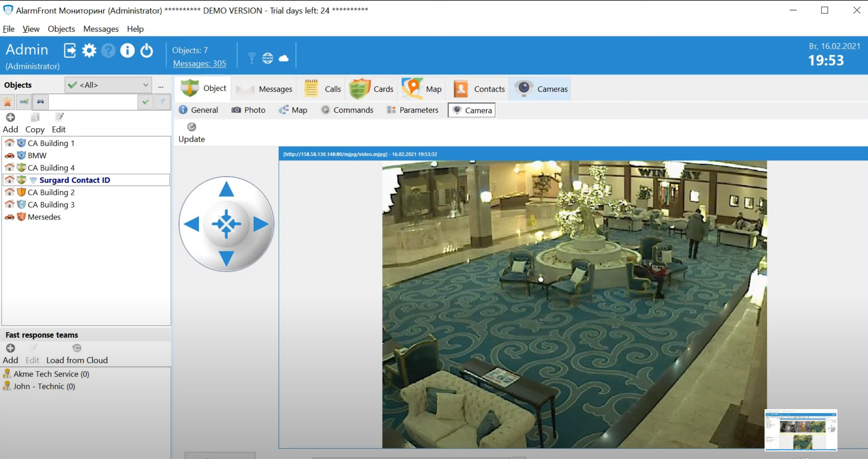The image size is (868, 459).
Task: Click the power shutdown icon
Action: pos(147,51)
